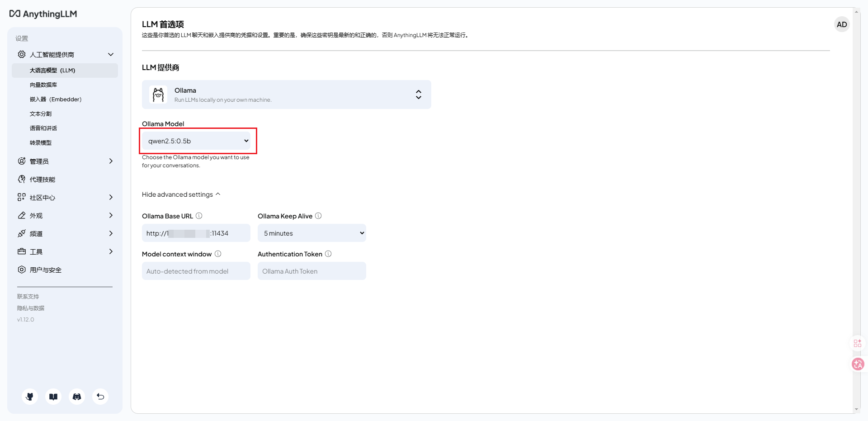The height and width of the screenshot is (421, 868).
Task: Click the 用户与安全 shield icon
Action: (22, 270)
